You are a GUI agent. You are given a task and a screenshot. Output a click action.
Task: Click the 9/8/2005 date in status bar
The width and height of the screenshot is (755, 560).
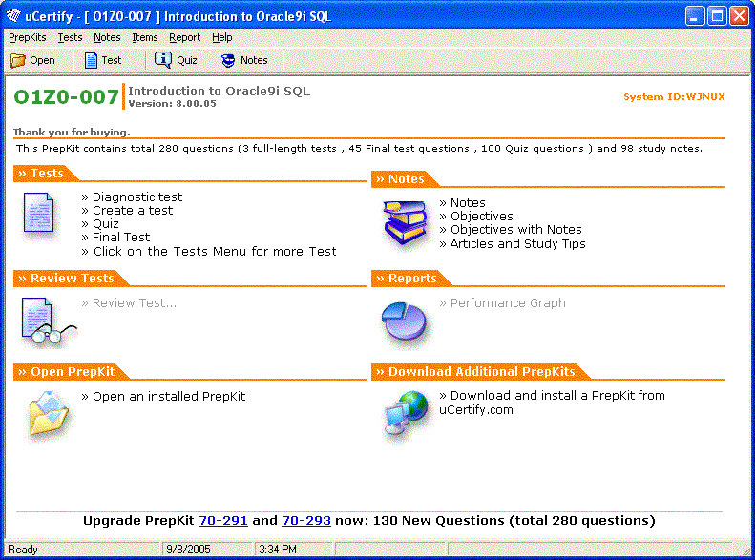coord(188,549)
